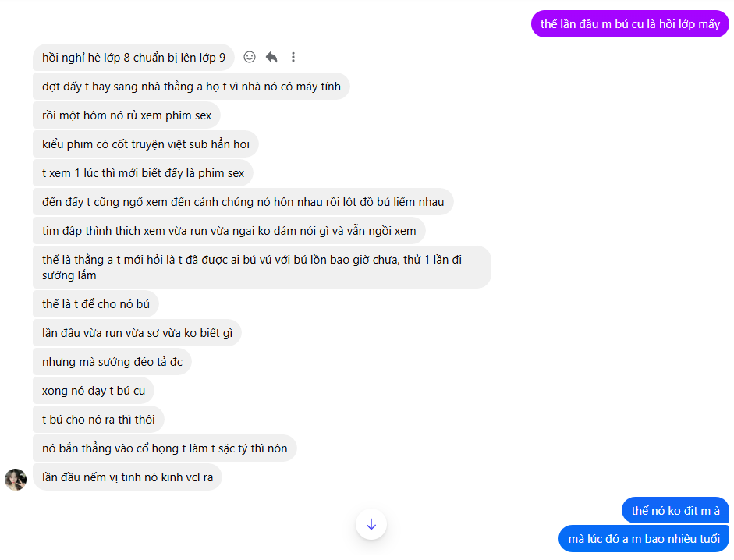This screenshot has height=560, width=734.
Task: Click the bubble 'mà lúc đó a m bao nhiêu tuổi'
Action: 644,538
